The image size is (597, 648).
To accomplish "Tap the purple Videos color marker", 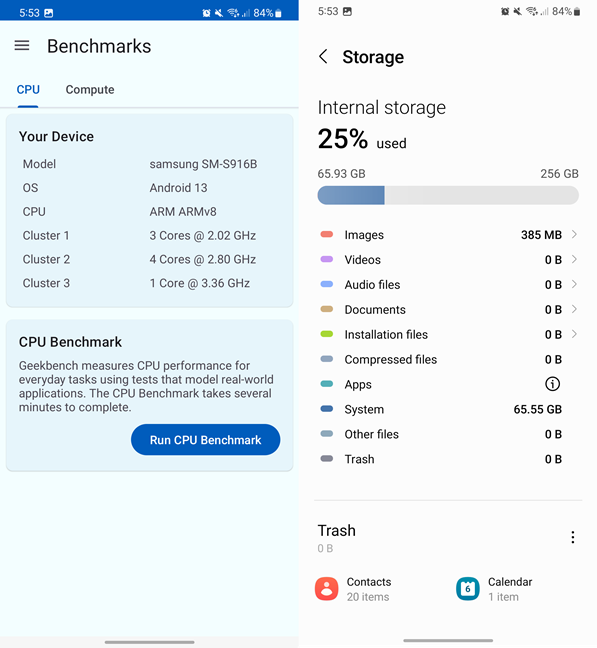I will 327,260.
